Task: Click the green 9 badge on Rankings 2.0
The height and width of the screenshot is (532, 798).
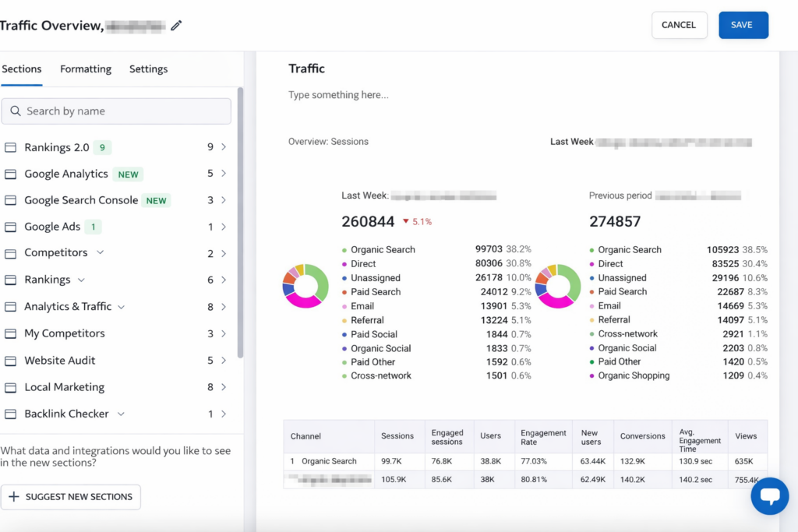Action: 102,147
